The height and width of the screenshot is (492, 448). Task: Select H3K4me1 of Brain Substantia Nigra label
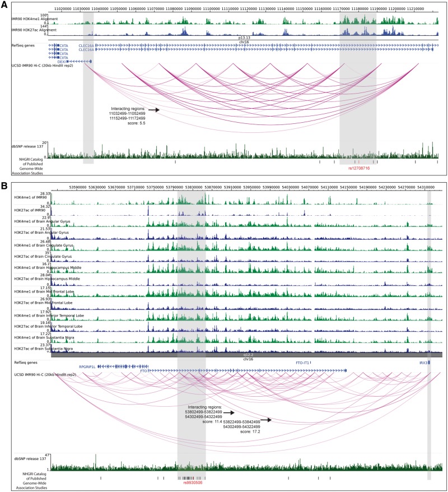(x=44, y=338)
